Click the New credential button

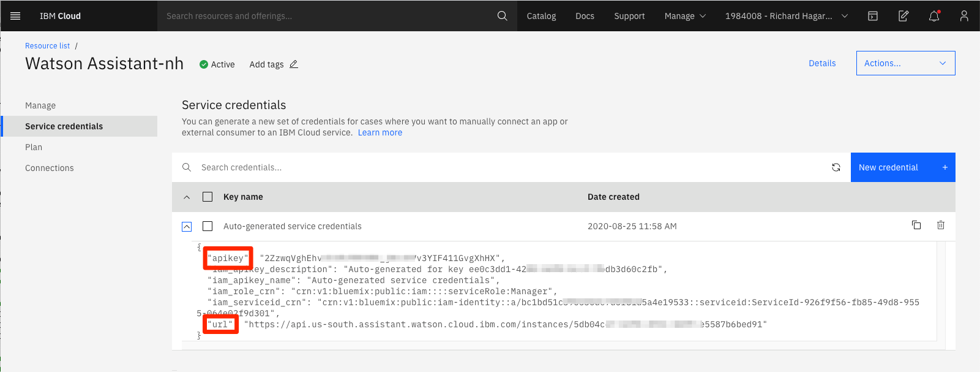[903, 167]
